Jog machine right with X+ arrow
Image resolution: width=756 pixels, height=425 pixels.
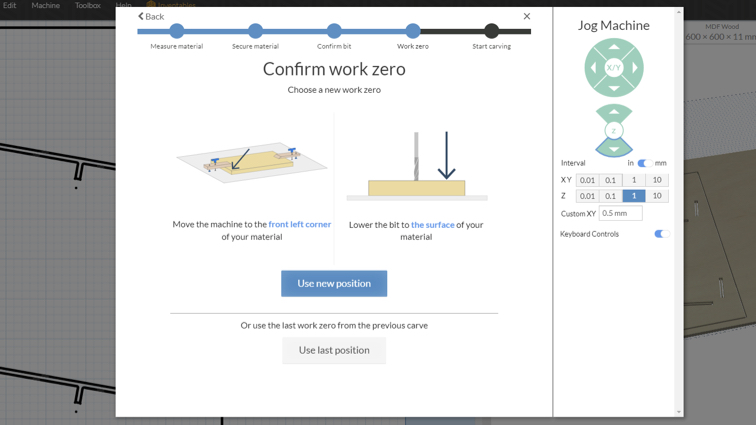pos(635,68)
